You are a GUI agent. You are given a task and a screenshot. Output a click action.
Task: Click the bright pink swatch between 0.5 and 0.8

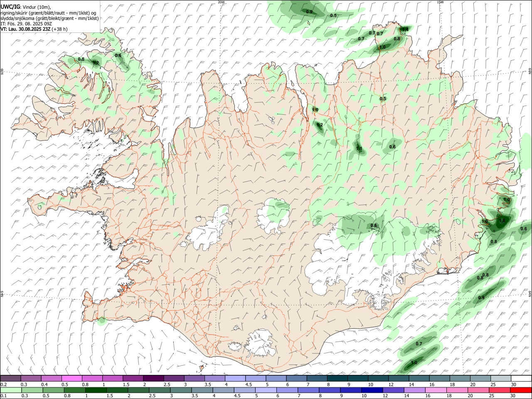tap(71, 378)
